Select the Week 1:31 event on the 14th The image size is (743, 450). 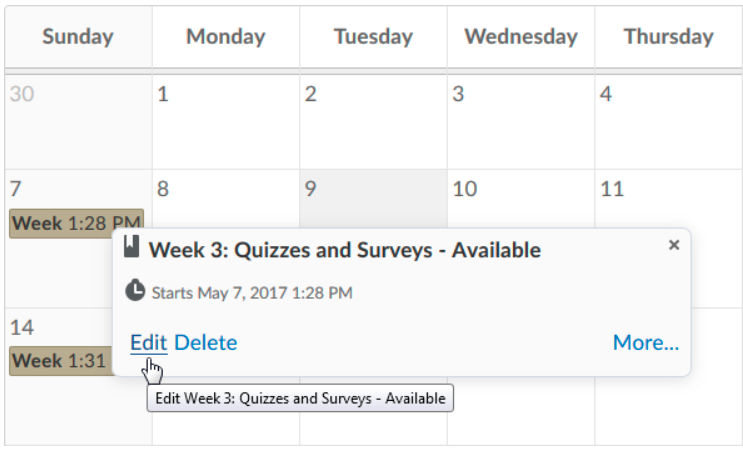(x=60, y=360)
